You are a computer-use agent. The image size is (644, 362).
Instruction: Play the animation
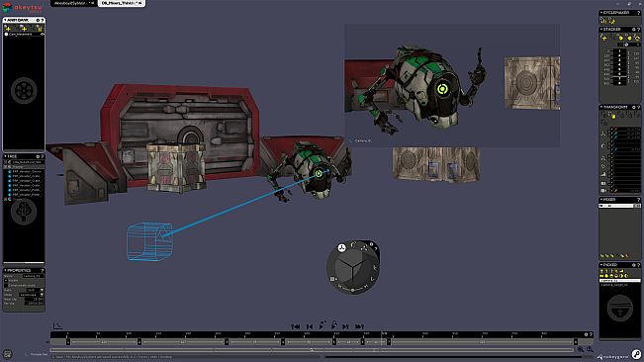click(x=322, y=325)
